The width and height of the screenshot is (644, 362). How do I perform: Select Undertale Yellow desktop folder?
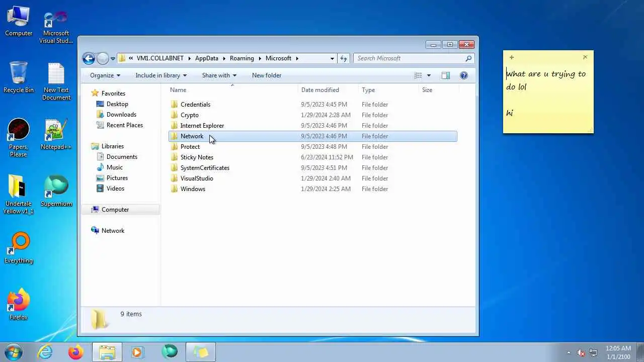(x=19, y=195)
